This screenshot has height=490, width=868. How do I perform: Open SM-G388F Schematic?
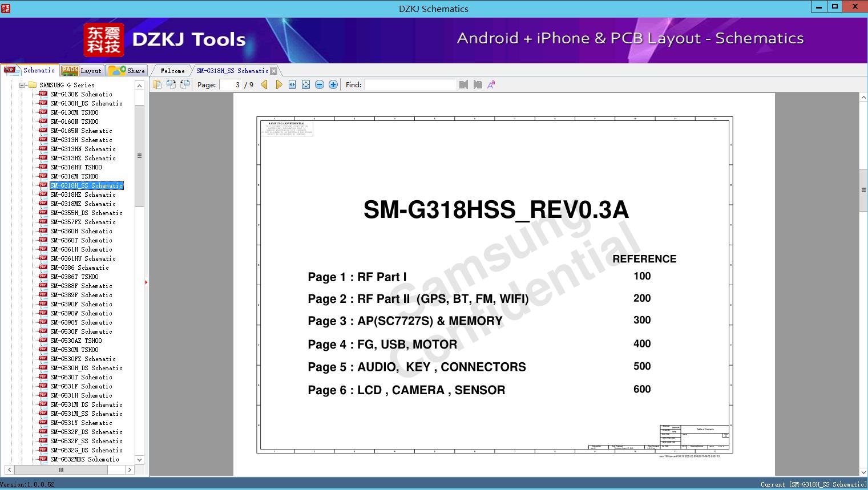point(81,286)
